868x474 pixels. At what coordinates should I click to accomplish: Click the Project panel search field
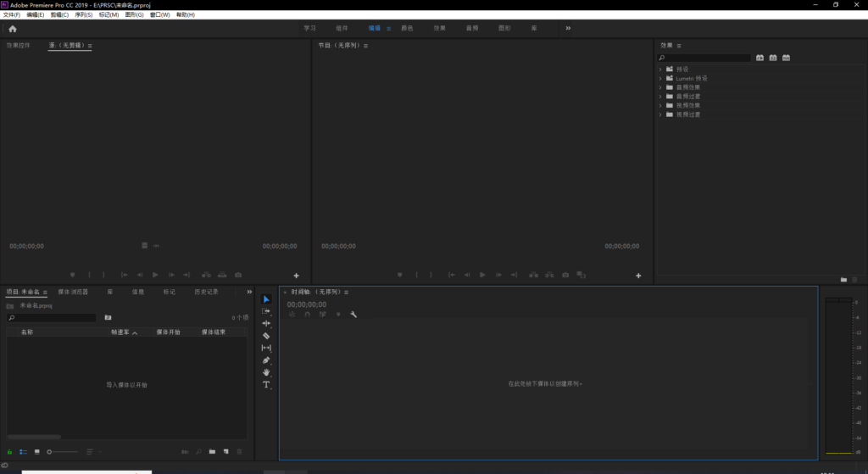coord(52,318)
